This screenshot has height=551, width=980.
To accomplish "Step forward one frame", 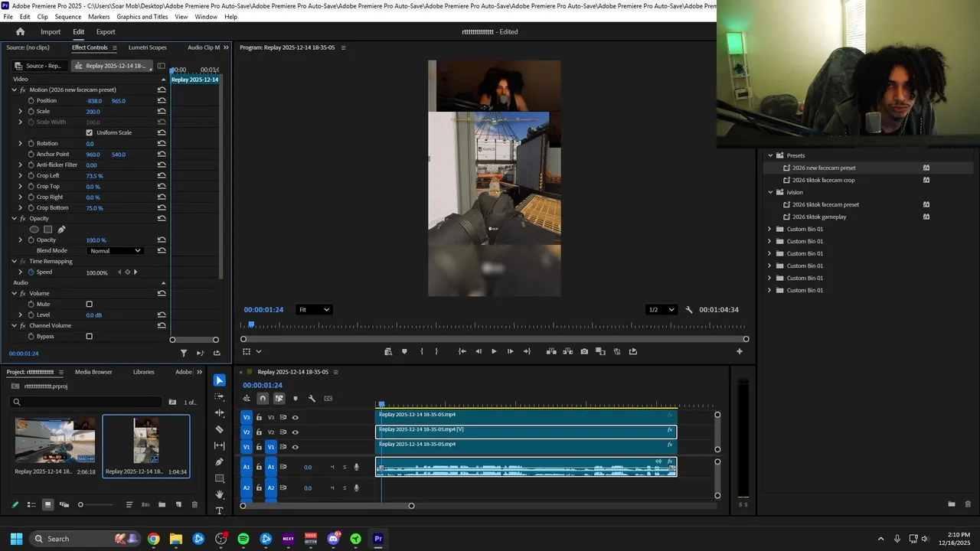I will pos(510,351).
